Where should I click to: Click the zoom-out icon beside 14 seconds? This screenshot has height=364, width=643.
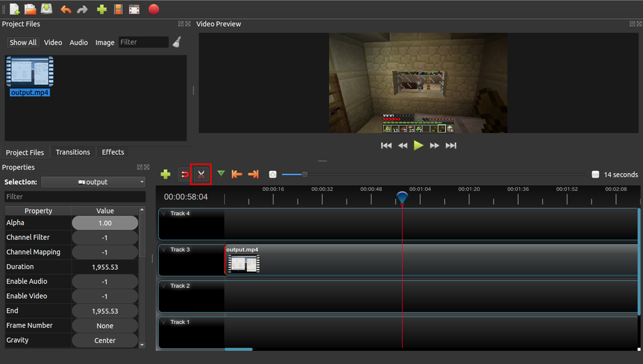pos(595,174)
